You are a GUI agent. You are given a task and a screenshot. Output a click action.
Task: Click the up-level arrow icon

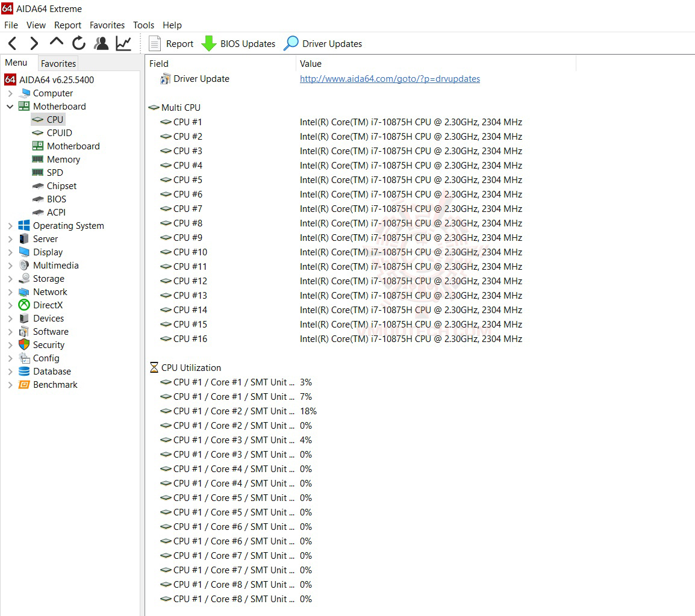tap(56, 43)
